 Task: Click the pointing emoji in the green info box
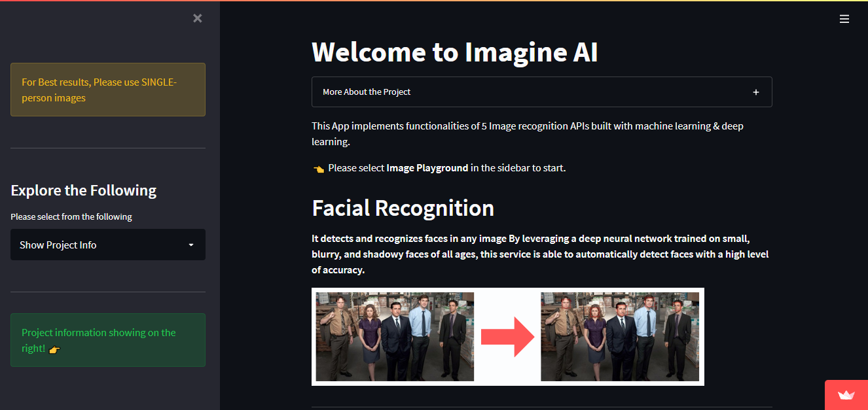click(x=54, y=349)
